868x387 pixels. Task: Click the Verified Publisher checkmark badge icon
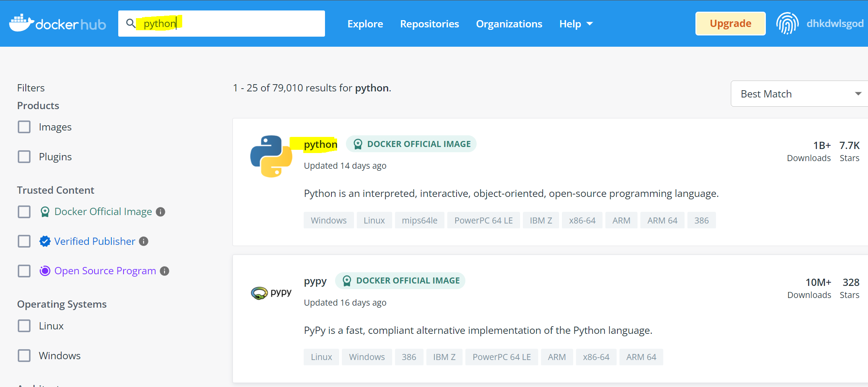(45, 241)
